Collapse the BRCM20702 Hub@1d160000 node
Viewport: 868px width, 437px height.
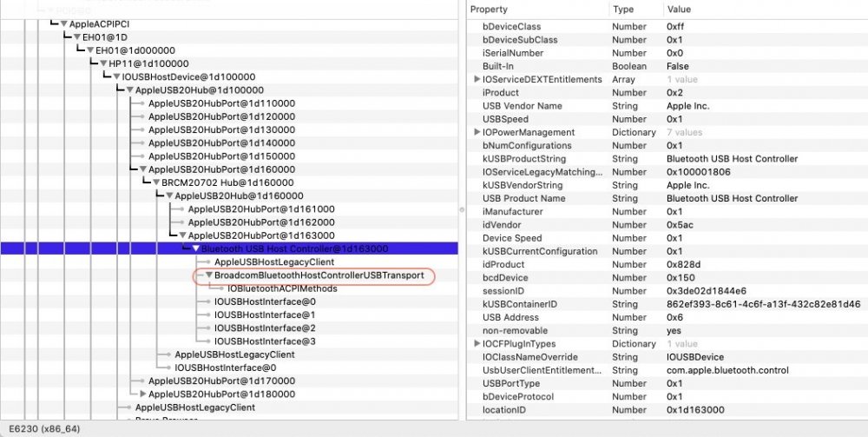point(156,182)
